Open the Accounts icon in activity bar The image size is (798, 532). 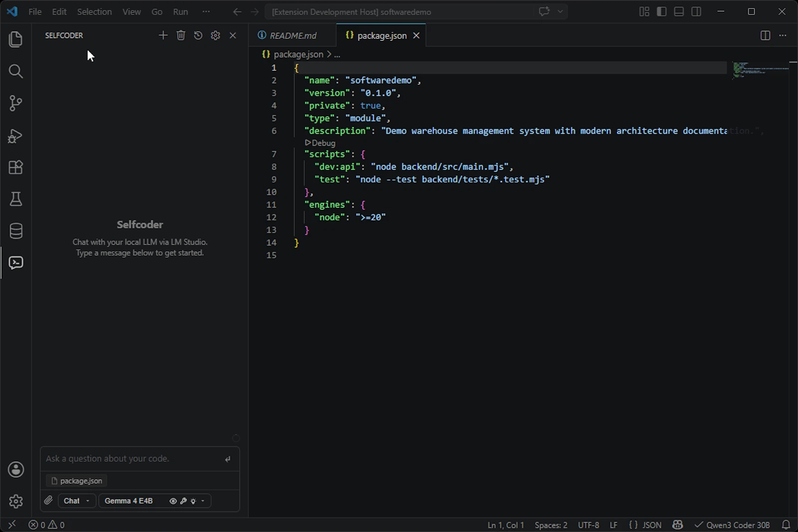tap(16, 470)
